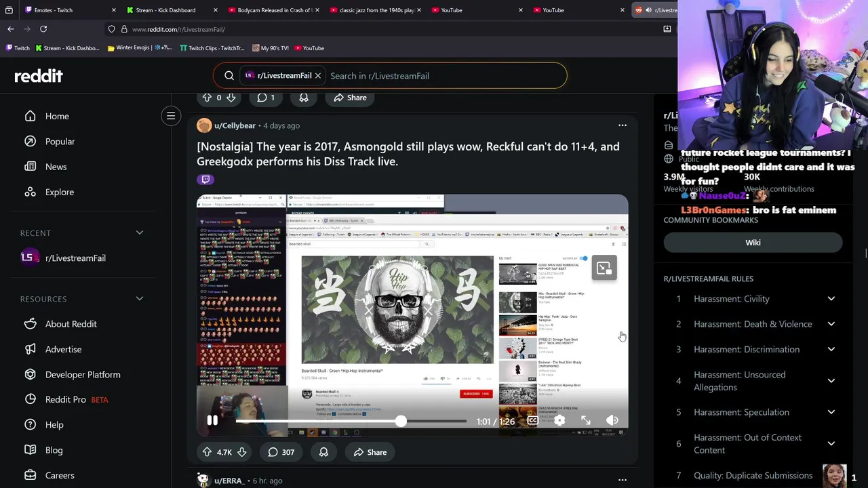868x488 pixels.
Task: Switch to Stream - Kick Dashboard tab
Action: click(x=170, y=10)
